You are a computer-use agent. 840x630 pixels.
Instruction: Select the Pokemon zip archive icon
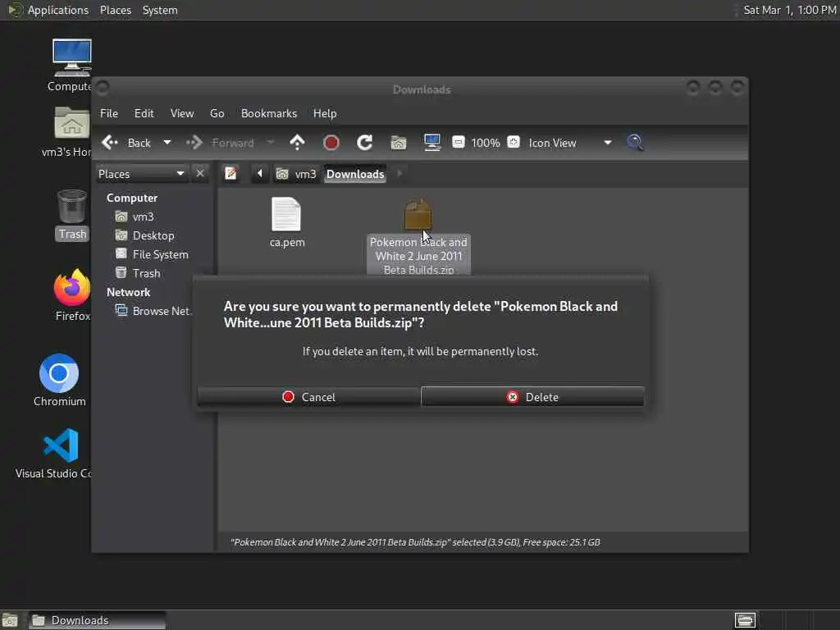[x=418, y=214]
